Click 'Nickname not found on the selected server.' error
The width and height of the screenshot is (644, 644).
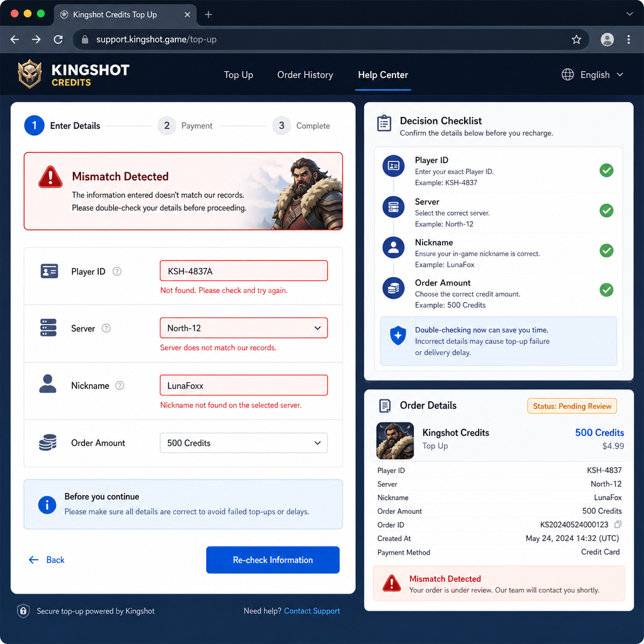coord(231,405)
